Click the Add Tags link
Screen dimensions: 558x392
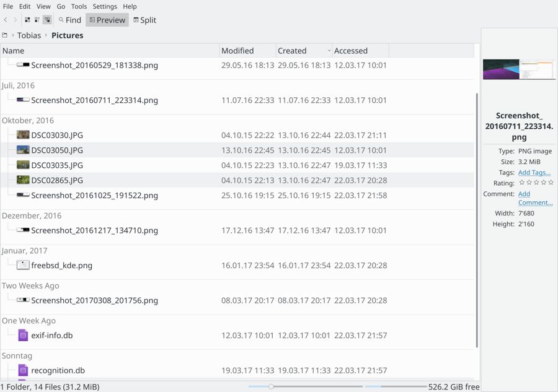click(534, 172)
